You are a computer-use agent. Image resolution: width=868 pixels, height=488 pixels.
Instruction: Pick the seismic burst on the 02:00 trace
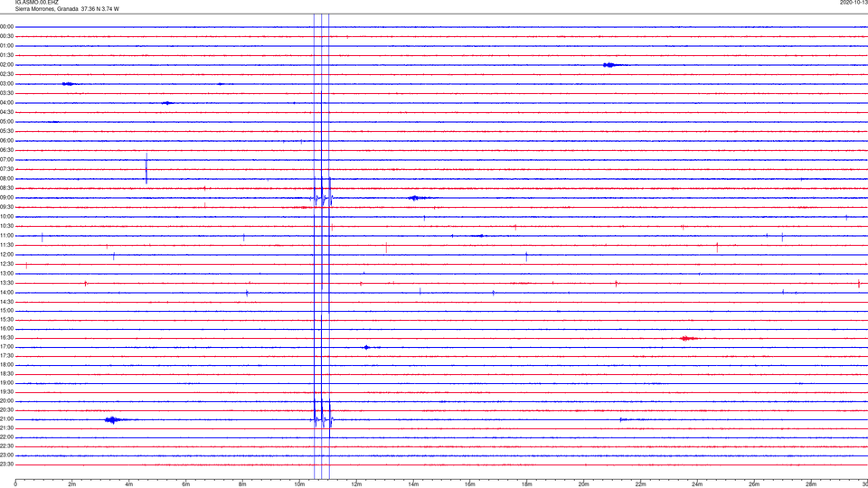pyautogui.click(x=612, y=65)
